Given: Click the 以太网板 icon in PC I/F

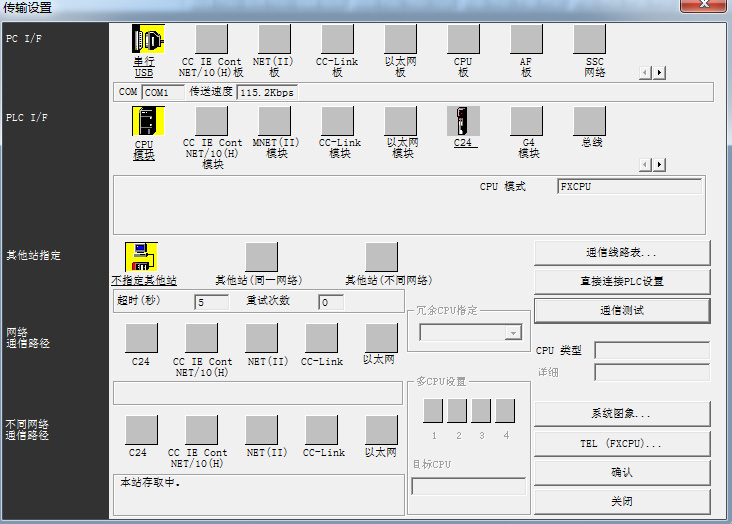Looking at the screenshot, I should [400, 40].
